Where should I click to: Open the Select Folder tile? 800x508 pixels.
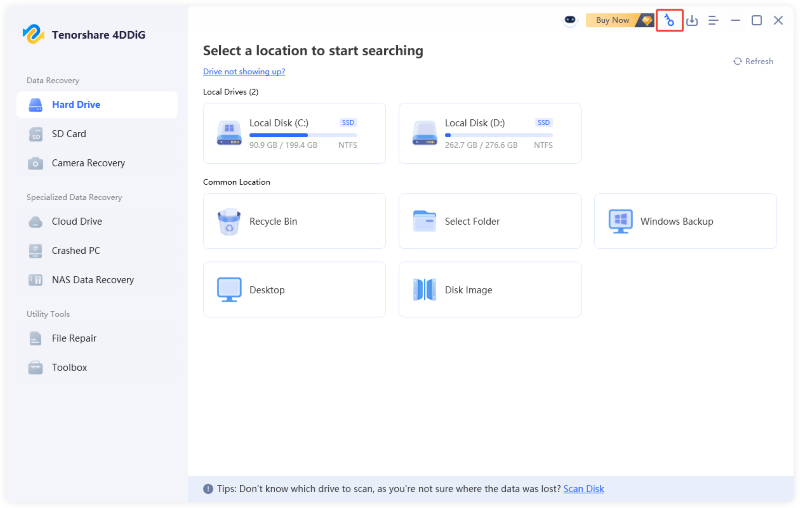(490, 221)
